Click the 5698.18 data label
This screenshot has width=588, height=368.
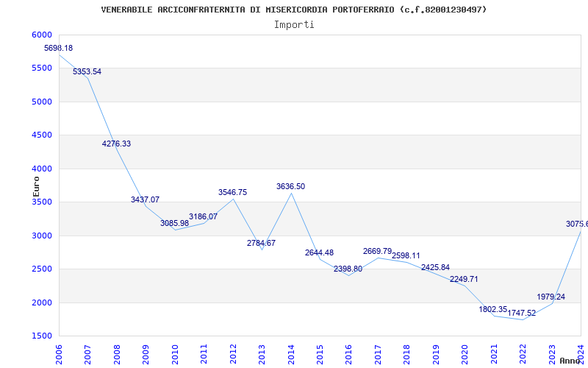pos(59,48)
